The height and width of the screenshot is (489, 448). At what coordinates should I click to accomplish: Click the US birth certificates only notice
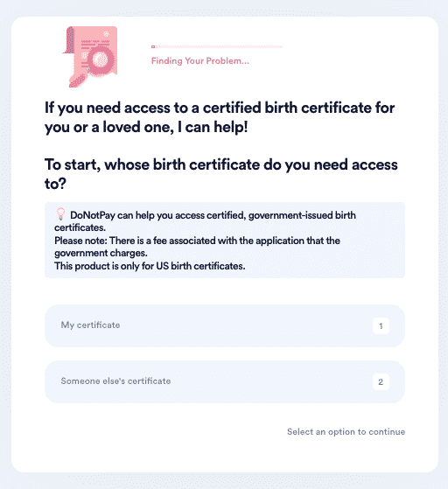pos(150,266)
